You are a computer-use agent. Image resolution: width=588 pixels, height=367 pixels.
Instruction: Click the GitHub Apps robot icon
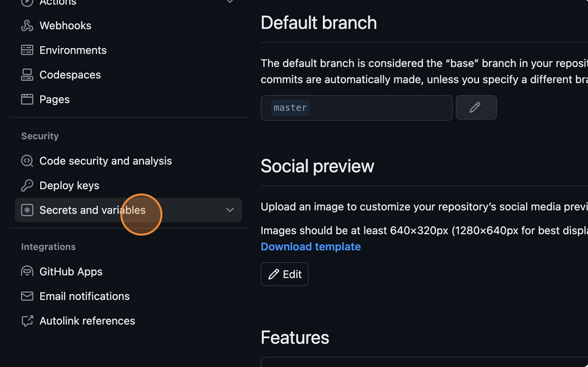click(27, 271)
